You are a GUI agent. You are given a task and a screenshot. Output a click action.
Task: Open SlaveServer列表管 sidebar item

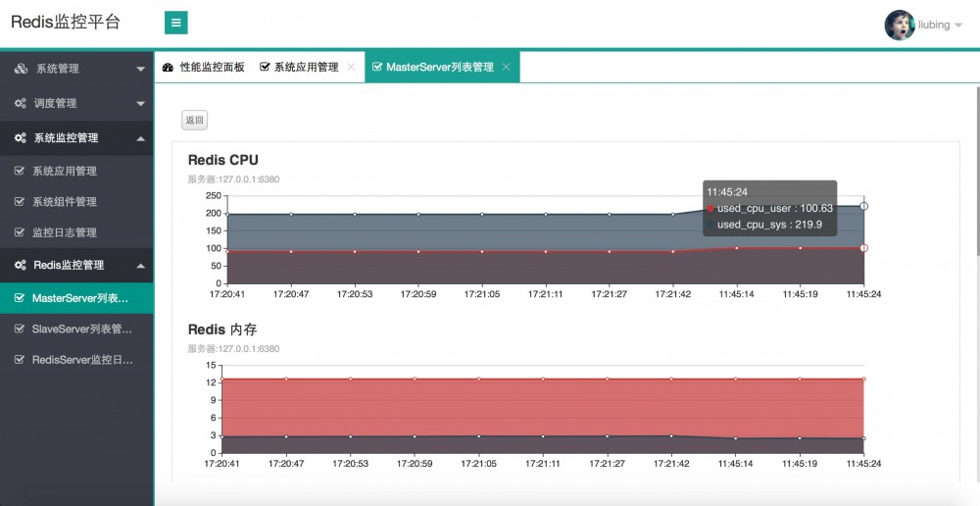pyautogui.click(x=76, y=329)
